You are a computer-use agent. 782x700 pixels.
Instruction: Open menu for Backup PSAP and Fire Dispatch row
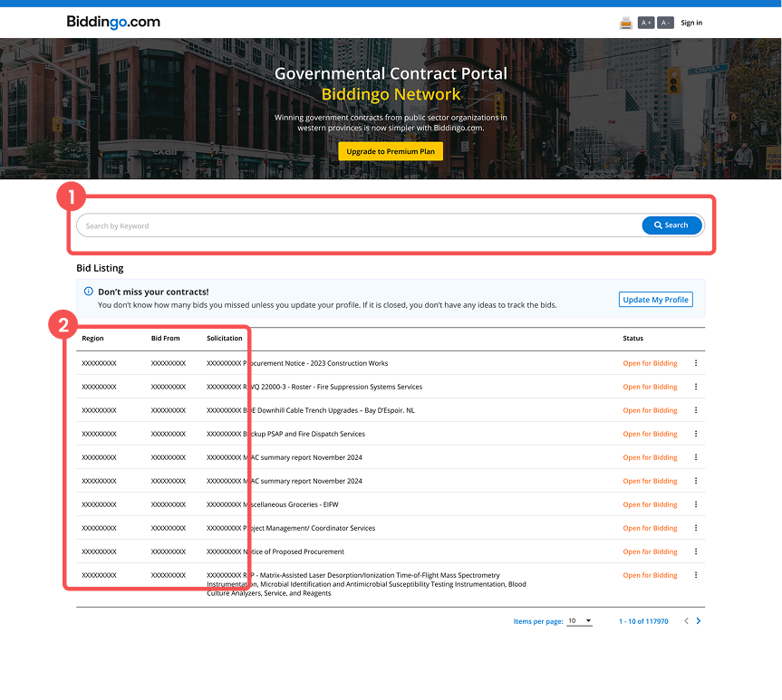point(696,433)
